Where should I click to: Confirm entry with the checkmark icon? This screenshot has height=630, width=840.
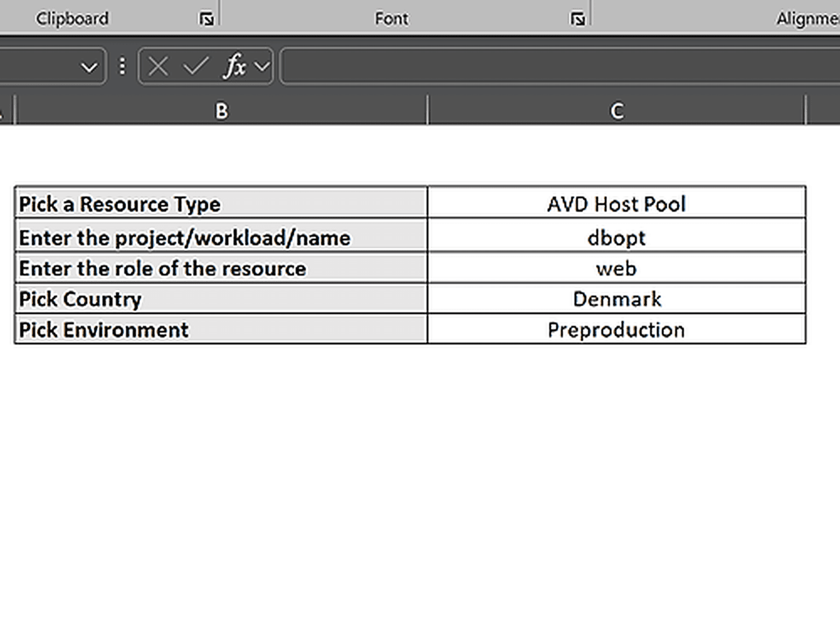(x=195, y=67)
